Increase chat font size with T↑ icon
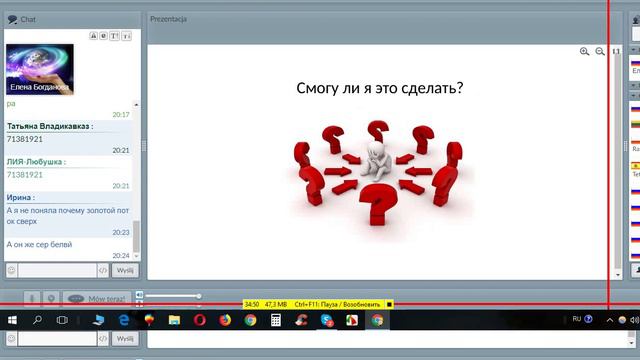 coord(115,36)
